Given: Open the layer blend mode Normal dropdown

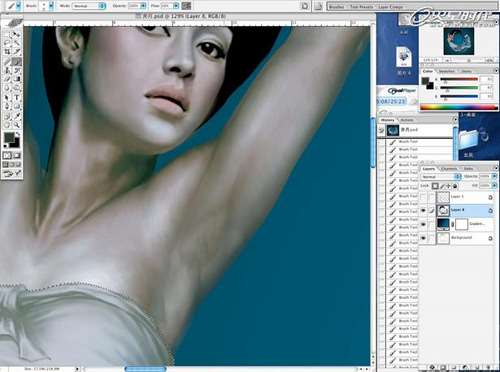Looking at the screenshot, I should coord(441,177).
